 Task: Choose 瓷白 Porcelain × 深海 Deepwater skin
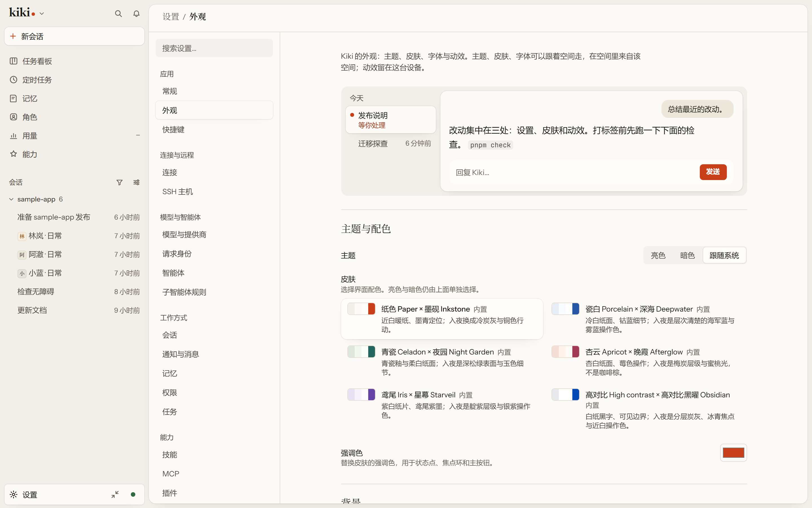pos(646,319)
